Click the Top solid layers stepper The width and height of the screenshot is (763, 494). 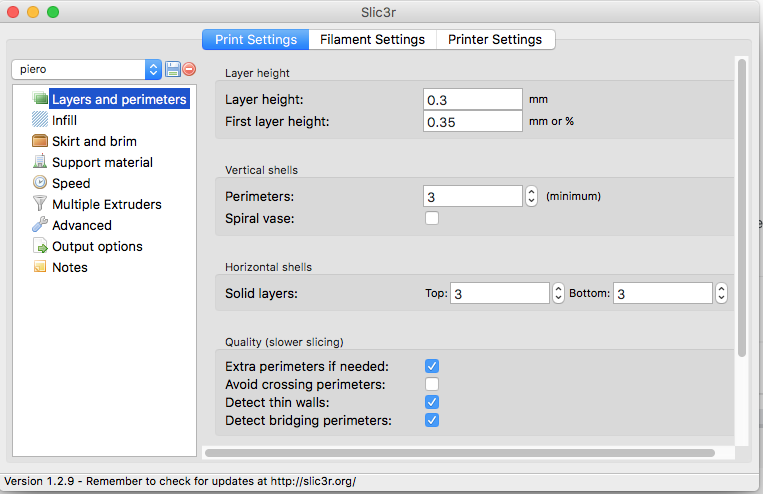click(558, 293)
